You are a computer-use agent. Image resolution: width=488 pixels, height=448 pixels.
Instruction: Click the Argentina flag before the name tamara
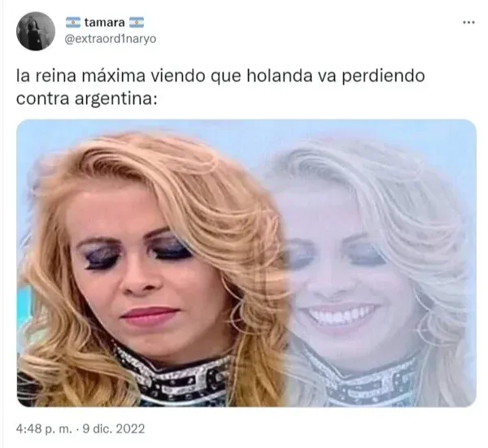click(x=73, y=23)
